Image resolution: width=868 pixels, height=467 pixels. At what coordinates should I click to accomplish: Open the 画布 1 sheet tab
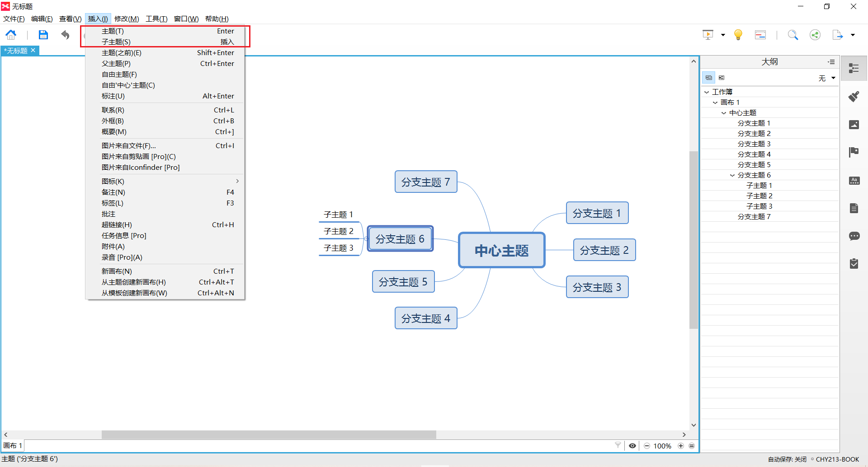point(13,446)
